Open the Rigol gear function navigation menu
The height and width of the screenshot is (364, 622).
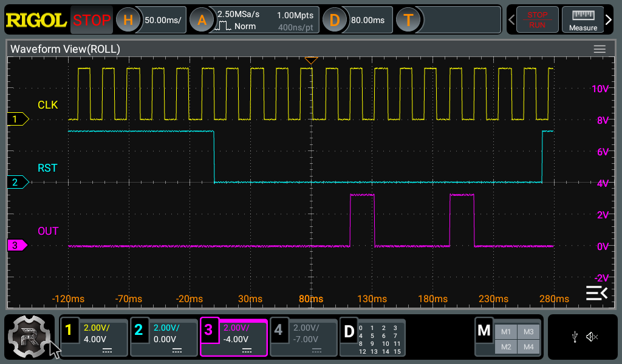click(29, 337)
